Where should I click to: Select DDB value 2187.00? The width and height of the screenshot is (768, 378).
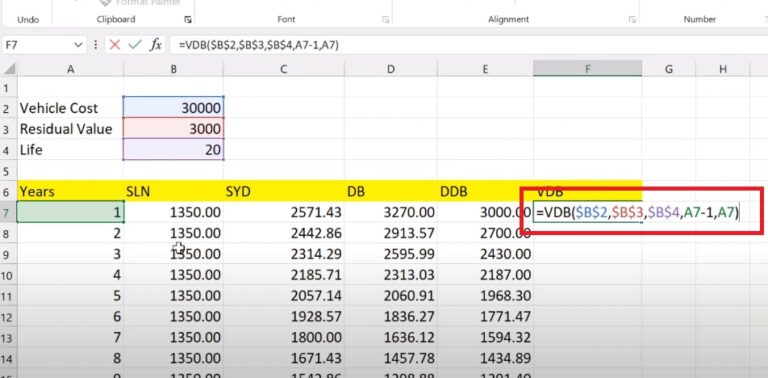click(x=485, y=275)
